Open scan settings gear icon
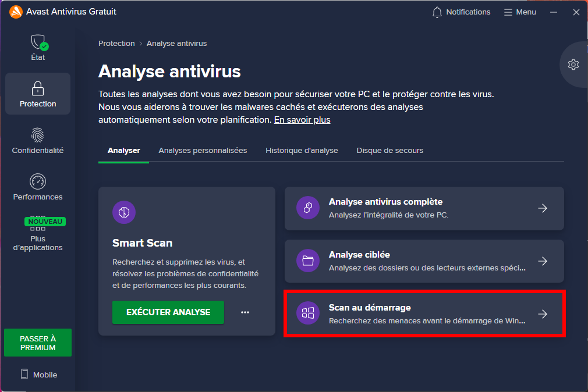Screen dimensions: 588x392 573,65
